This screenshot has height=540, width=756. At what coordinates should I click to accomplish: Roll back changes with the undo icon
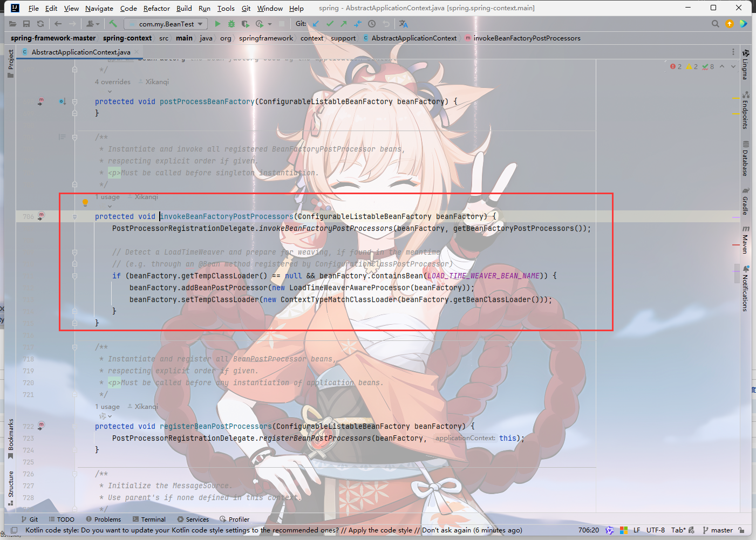(x=386, y=24)
